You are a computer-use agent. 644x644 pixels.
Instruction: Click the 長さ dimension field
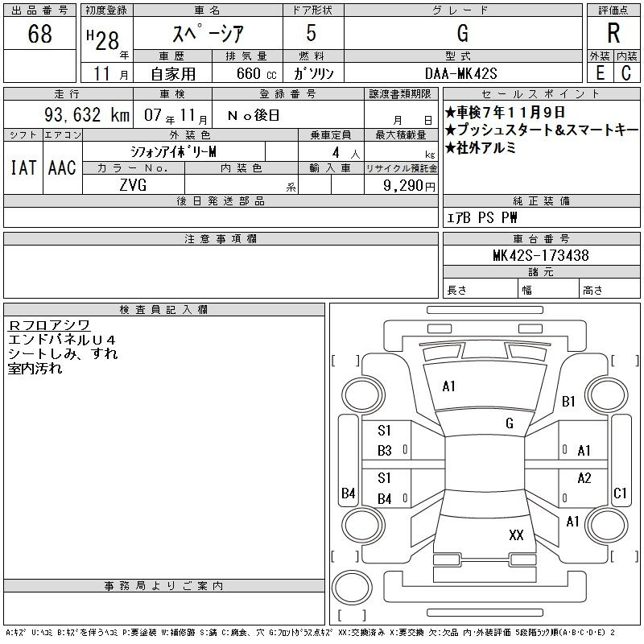tap(480, 290)
